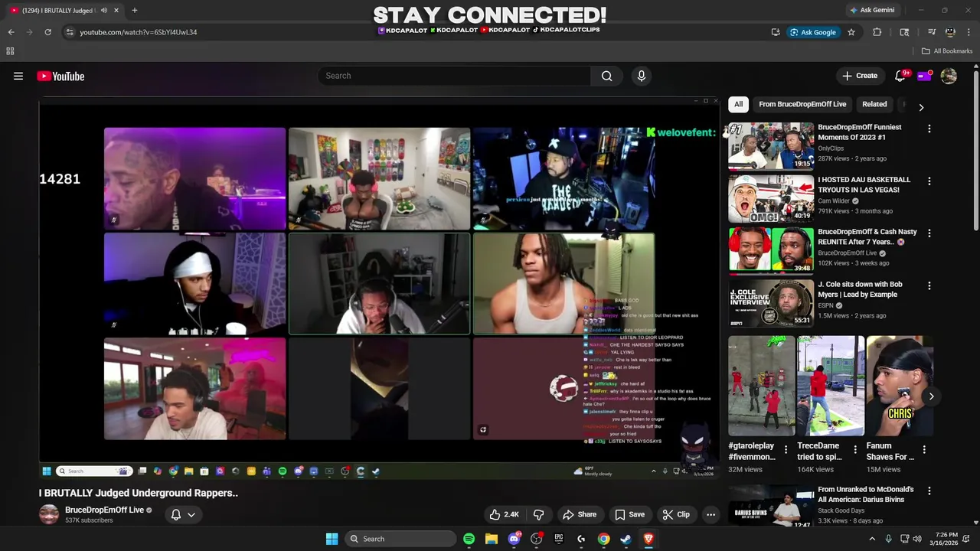This screenshot has height=551, width=980.
Task: Dislike the video with thumbs down
Action: (x=538, y=514)
